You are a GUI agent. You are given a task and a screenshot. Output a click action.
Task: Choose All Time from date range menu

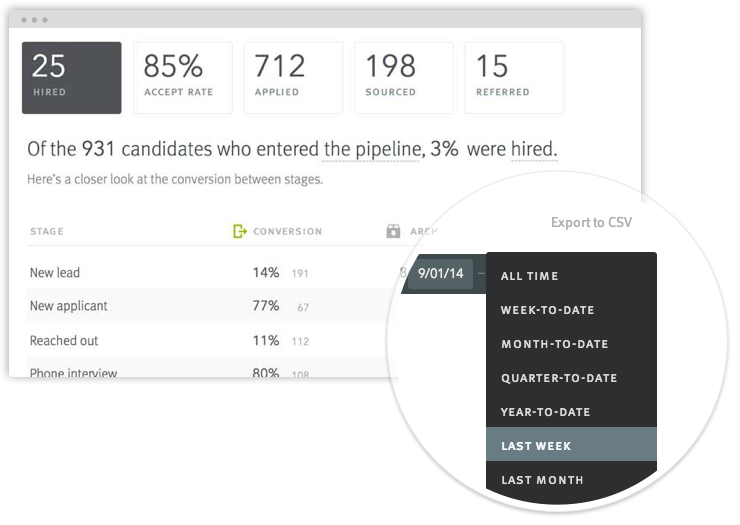point(530,276)
